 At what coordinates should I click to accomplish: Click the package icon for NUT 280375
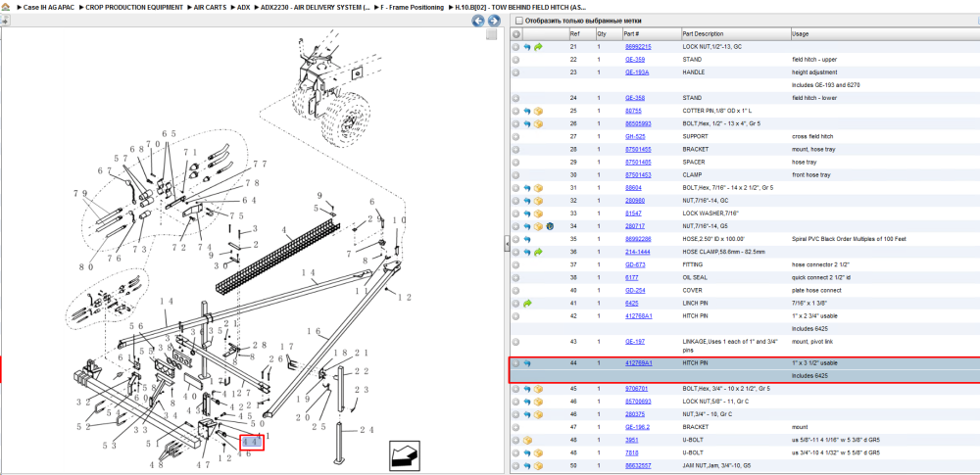coord(538,414)
